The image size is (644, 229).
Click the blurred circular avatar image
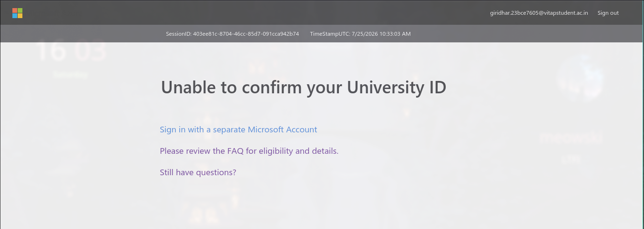click(x=580, y=78)
